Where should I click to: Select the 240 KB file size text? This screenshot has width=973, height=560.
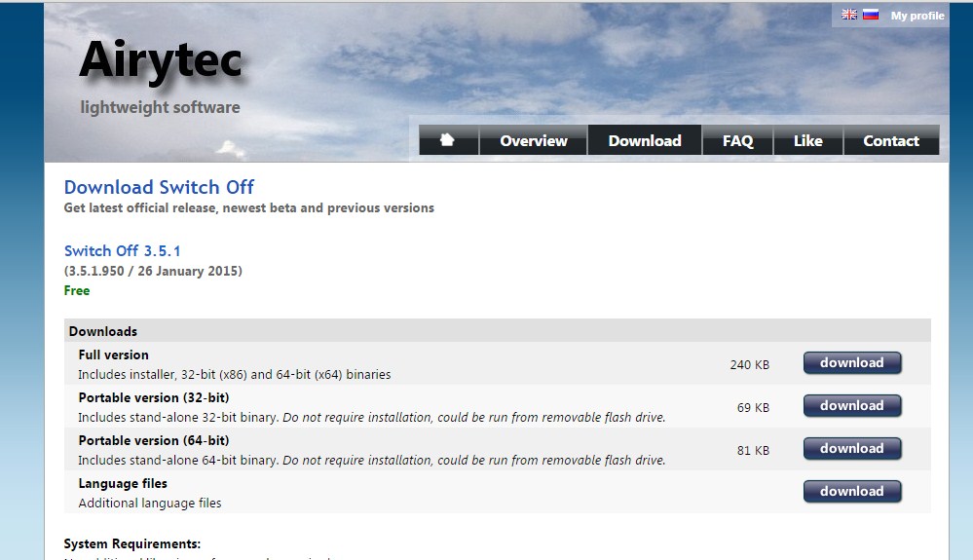pyautogui.click(x=750, y=364)
